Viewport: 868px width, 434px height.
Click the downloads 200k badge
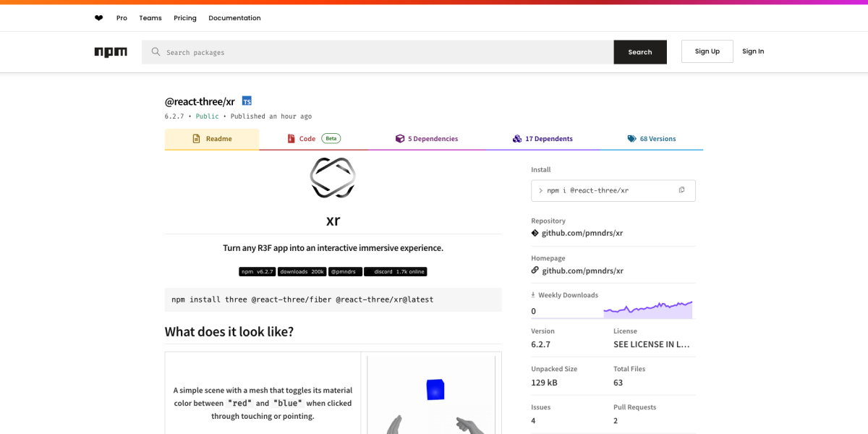tap(302, 272)
